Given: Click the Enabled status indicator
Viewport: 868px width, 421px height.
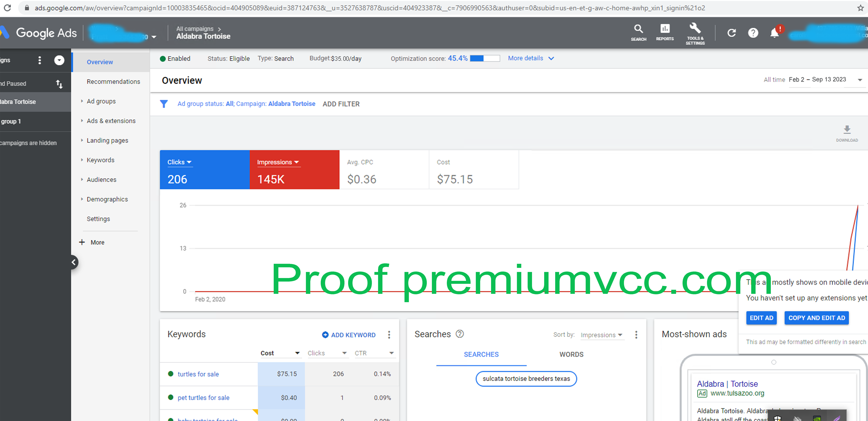Looking at the screenshot, I should point(175,59).
